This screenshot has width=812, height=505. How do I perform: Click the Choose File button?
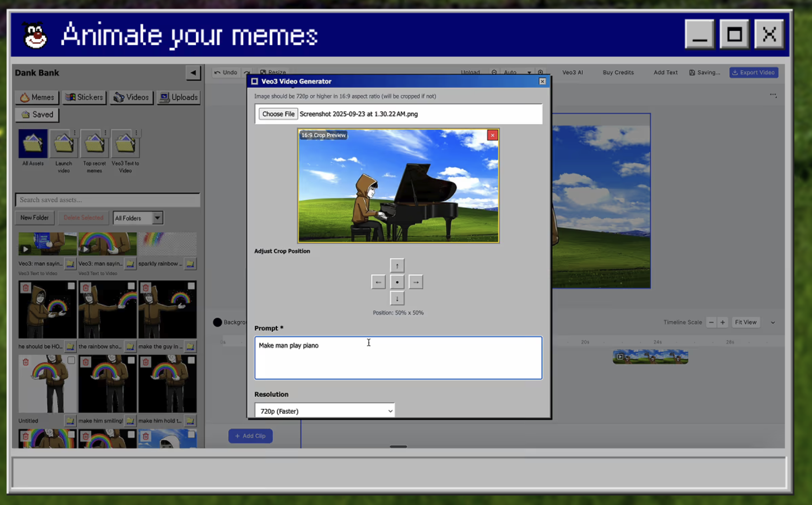[x=278, y=114]
